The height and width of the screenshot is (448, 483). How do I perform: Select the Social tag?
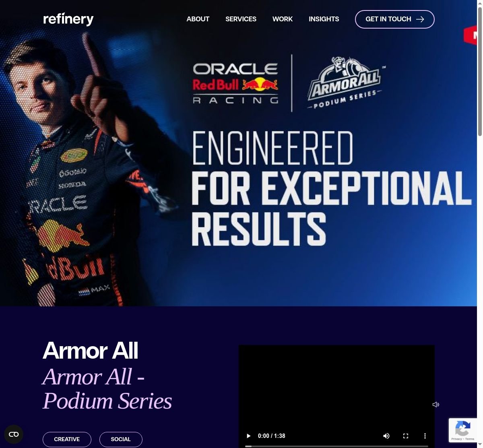coord(121,439)
